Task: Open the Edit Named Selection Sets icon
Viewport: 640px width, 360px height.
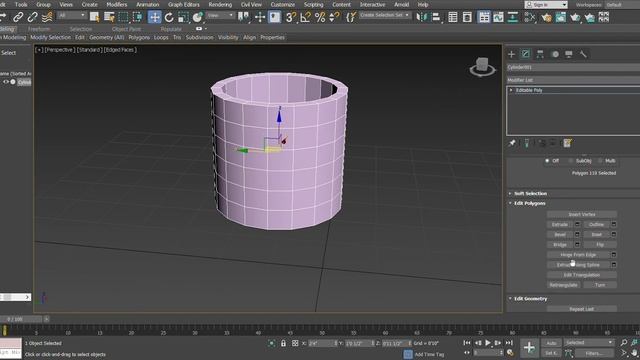Action: point(351,17)
